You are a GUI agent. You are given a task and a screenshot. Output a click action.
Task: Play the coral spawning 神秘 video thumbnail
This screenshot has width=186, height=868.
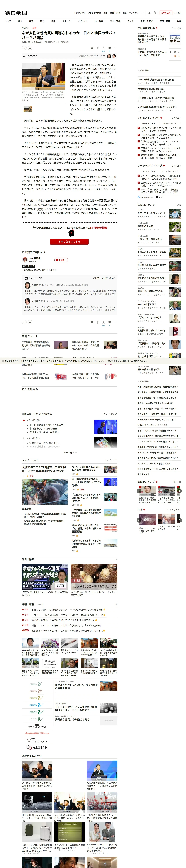pos(94,577)
